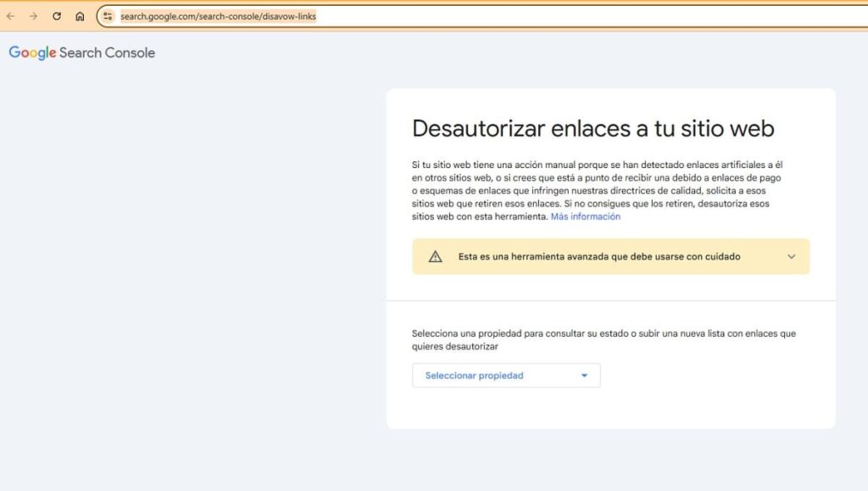This screenshot has width=868, height=491.
Task: Go to the browser home page
Action: click(80, 16)
